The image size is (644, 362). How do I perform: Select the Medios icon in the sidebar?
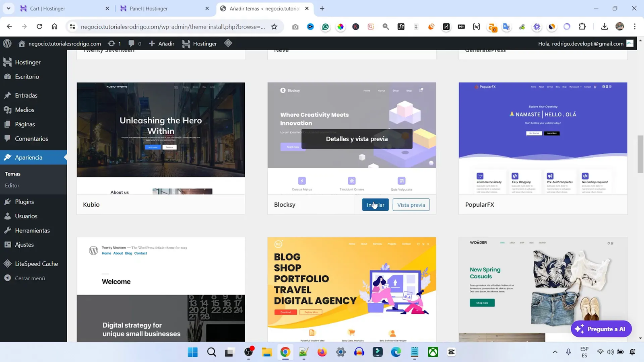8,109
